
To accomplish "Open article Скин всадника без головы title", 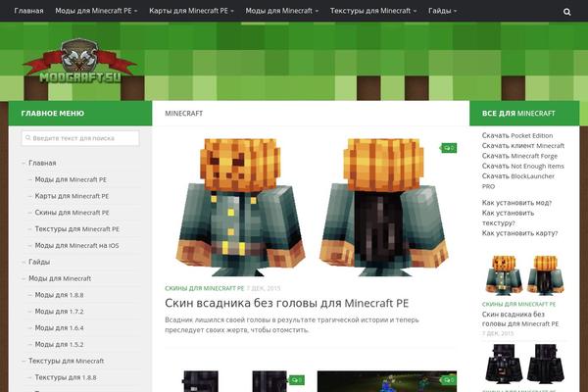I will coord(286,303).
